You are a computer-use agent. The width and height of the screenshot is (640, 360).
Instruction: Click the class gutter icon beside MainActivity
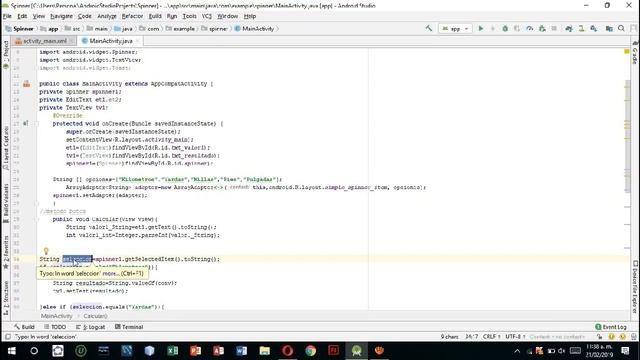pos(27,84)
